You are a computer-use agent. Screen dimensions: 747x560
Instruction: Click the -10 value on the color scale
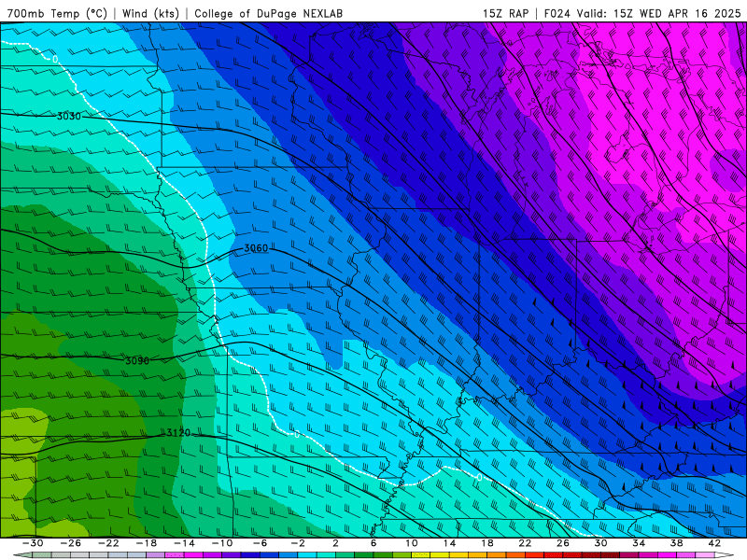222,543
